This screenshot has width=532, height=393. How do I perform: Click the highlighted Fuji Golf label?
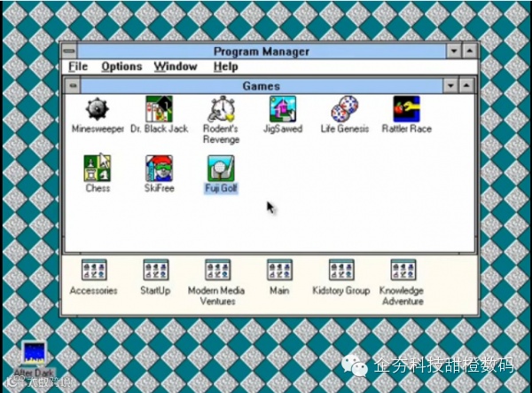(x=221, y=188)
